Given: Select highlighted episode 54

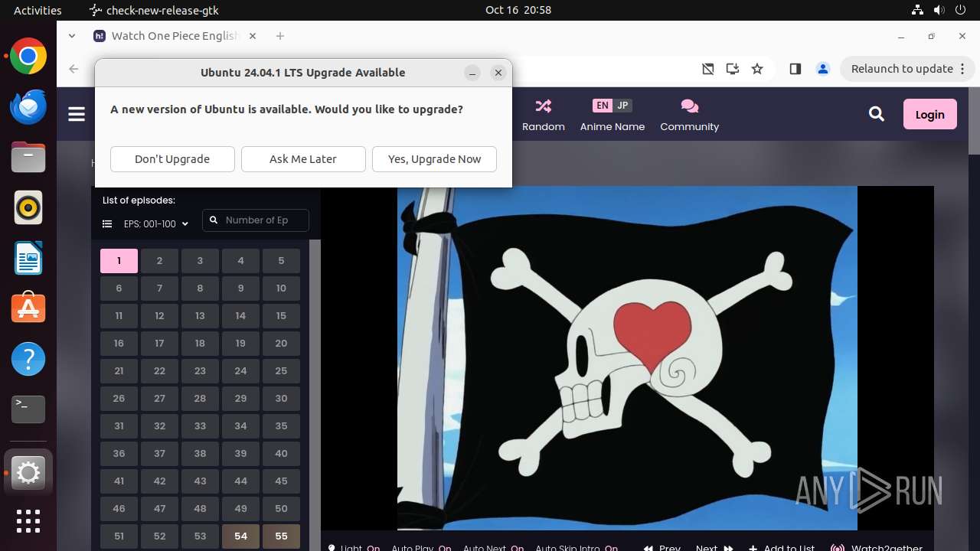Looking at the screenshot, I should [x=240, y=536].
